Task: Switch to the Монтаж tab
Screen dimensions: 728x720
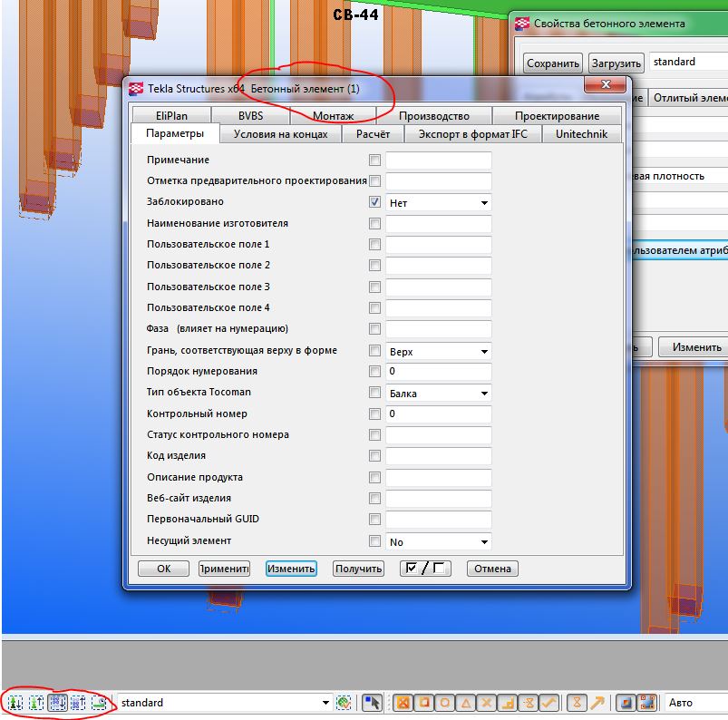Action: coord(333,116)
